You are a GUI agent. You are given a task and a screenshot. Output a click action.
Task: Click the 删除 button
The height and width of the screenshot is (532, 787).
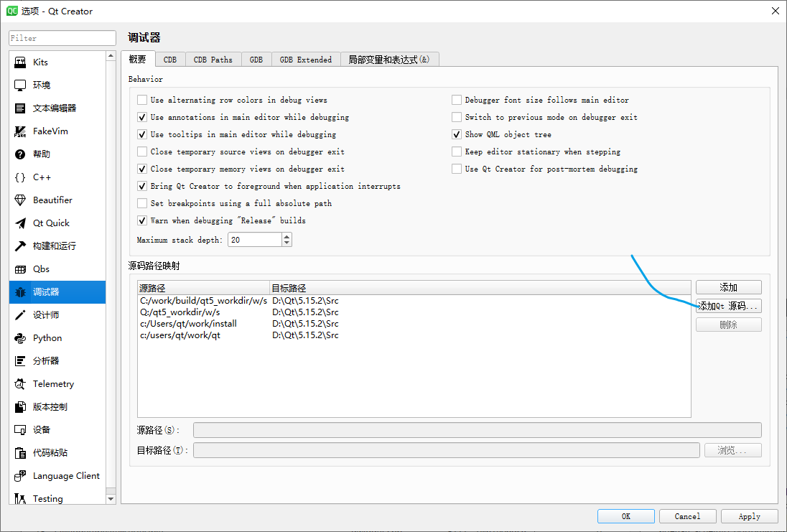(x=729, y=325)
